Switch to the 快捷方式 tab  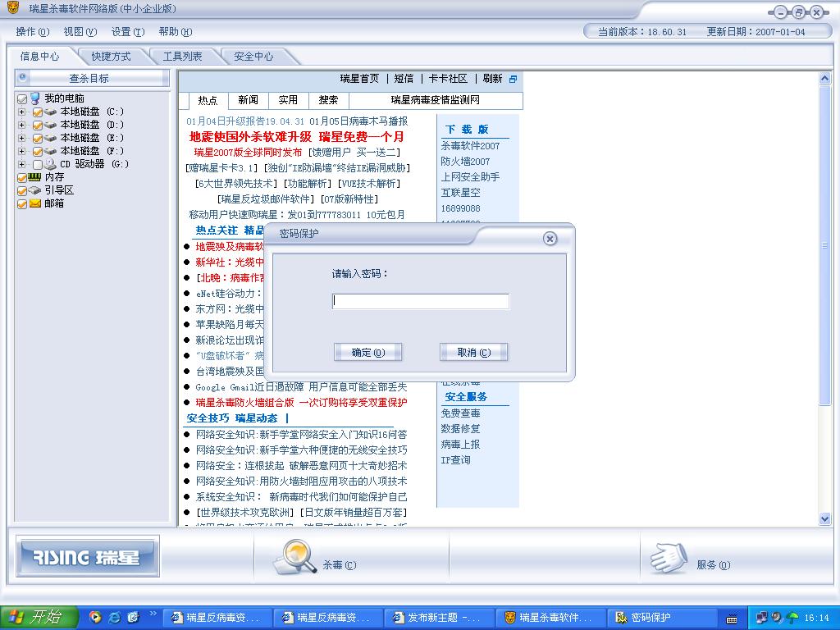coord(111,57)
